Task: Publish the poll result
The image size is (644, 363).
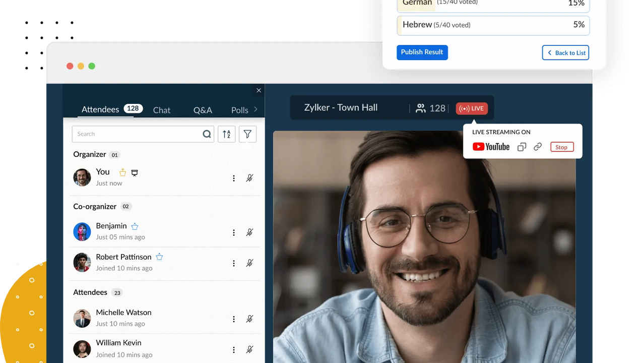Action: coord(422,52)
